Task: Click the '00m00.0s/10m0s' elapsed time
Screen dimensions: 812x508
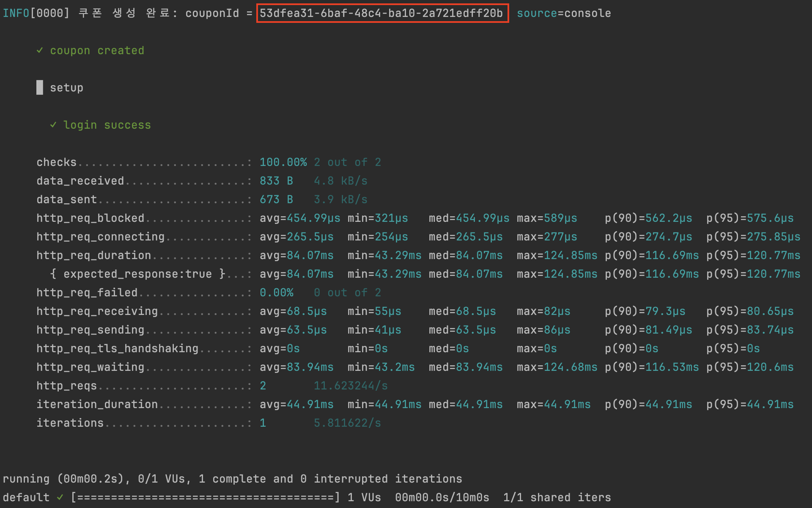Action: pos(442,497)
